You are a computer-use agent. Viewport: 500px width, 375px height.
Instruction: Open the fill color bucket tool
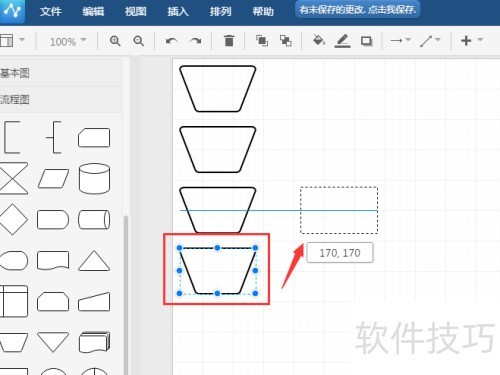click(319, 41)
